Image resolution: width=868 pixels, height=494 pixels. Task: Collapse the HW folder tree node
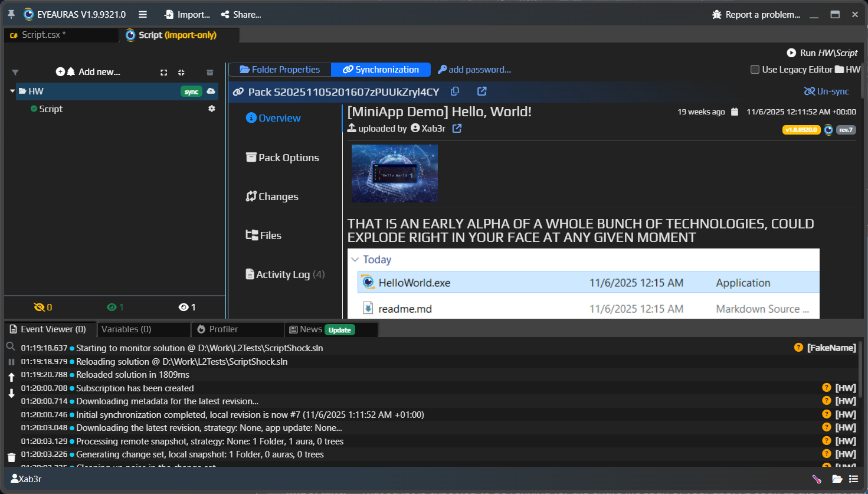point(12,91)
